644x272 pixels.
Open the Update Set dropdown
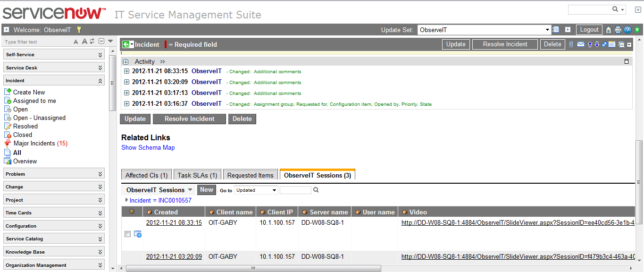[x=547, y=30]
